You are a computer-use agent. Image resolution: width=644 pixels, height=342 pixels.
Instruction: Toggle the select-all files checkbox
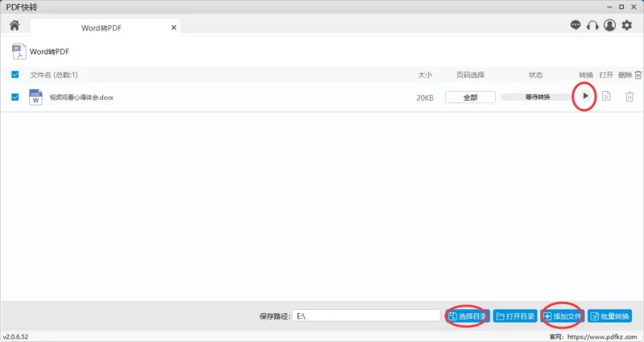(15, 74)
